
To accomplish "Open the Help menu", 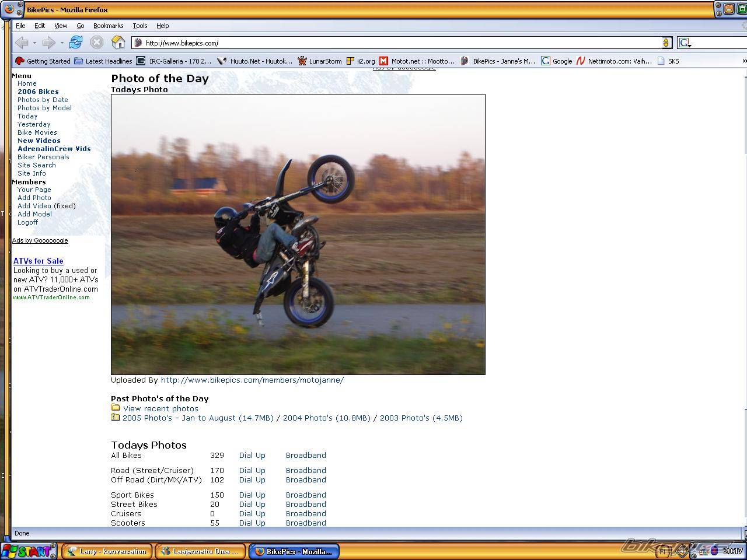I will [x=163, y=26].
